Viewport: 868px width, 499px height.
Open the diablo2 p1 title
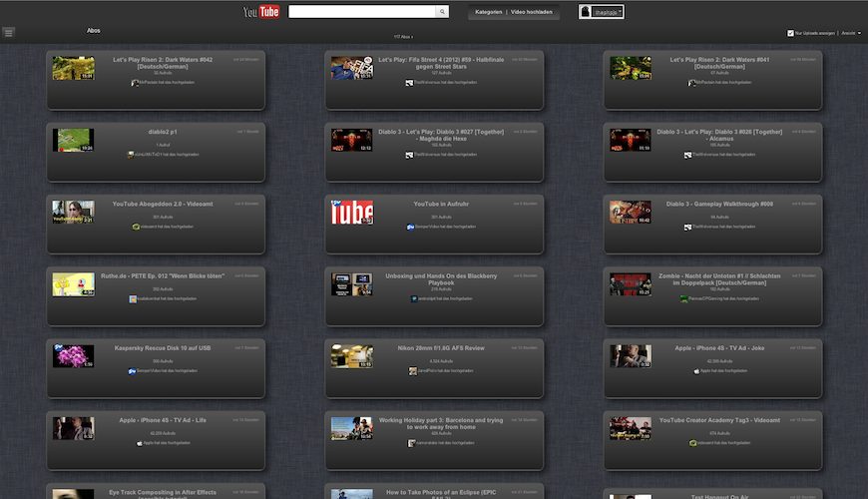pos(163,132)
